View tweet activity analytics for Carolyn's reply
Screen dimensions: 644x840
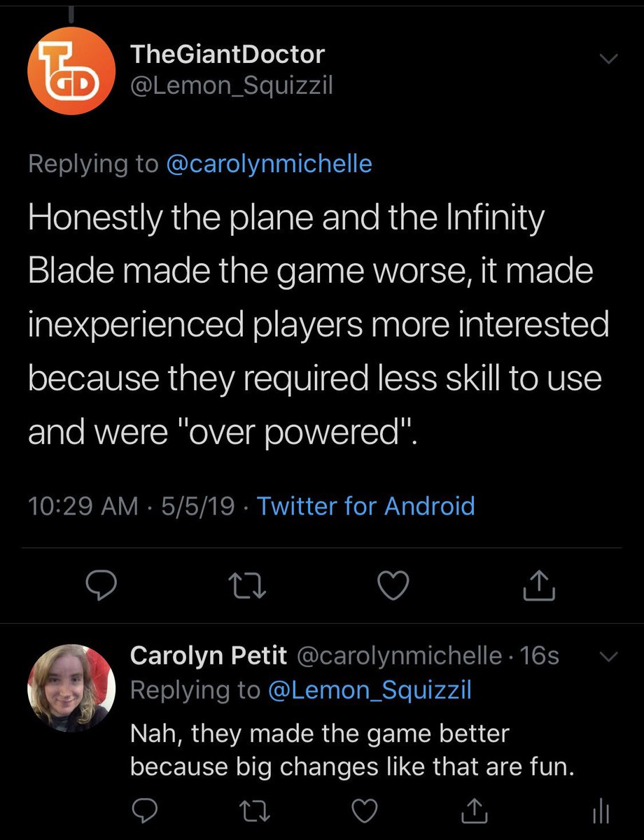point(601,812)
